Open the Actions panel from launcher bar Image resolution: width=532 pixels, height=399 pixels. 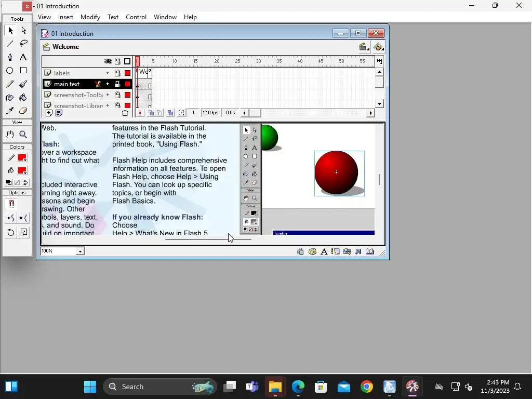[x=358, y=251]
